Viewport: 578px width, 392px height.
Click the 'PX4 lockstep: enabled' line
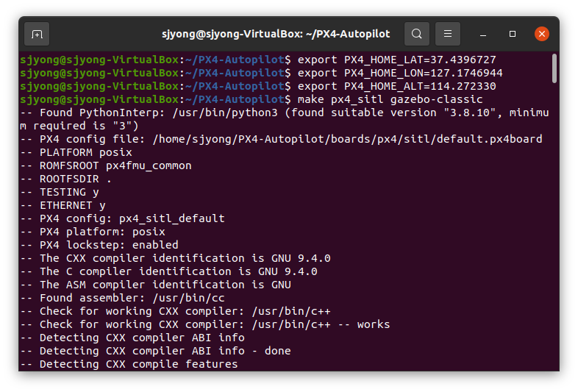(x=99, y=245)
